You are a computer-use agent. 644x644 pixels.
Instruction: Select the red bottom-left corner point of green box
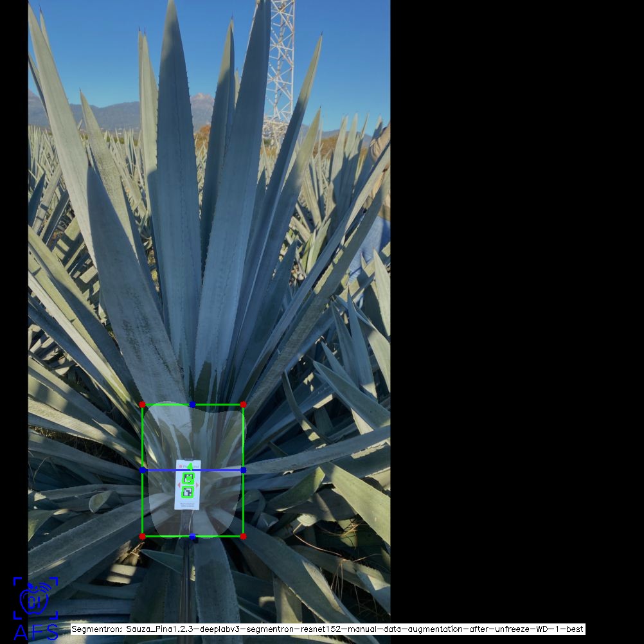(142, 537)
